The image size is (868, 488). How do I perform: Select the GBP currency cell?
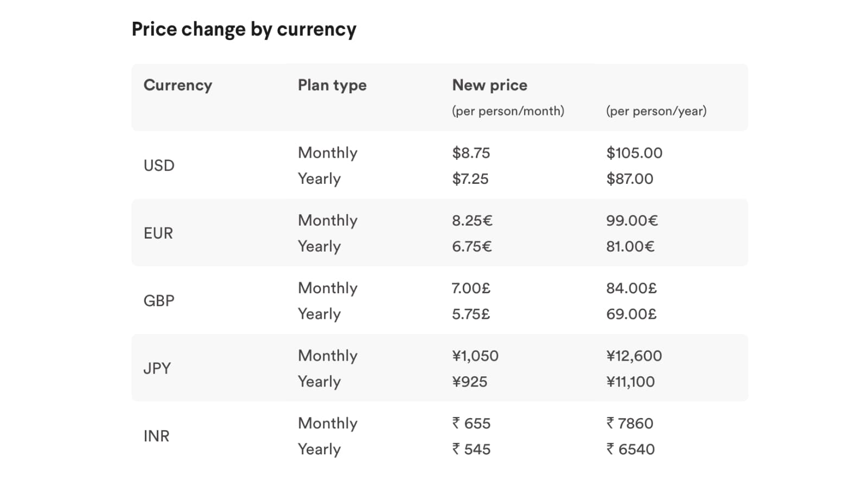coord(159,300)
